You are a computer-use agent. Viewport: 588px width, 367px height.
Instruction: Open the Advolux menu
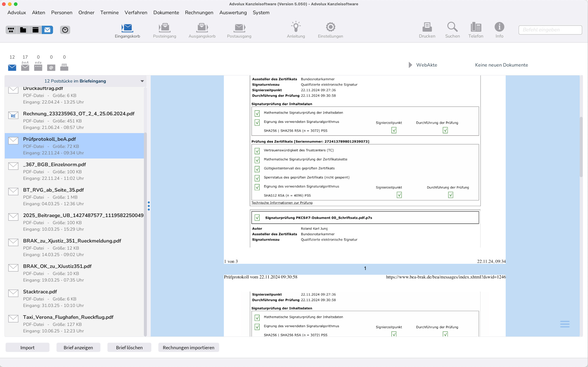coord(17,12)
